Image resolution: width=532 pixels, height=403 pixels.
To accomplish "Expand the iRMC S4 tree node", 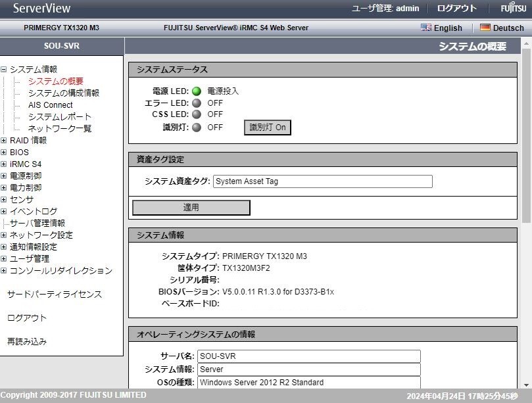I will 3,164.
